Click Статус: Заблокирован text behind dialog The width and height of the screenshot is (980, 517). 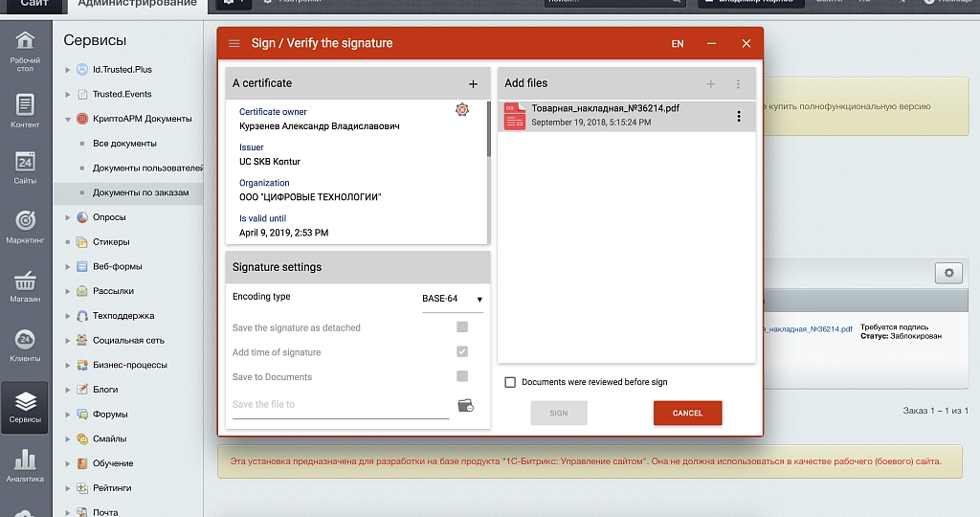tap(901, 336)
